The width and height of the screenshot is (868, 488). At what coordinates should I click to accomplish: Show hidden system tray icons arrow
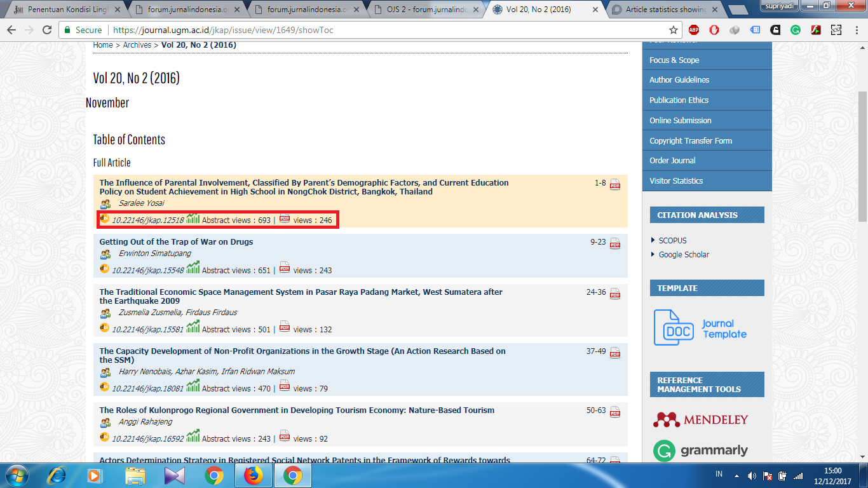coord(736,475)
